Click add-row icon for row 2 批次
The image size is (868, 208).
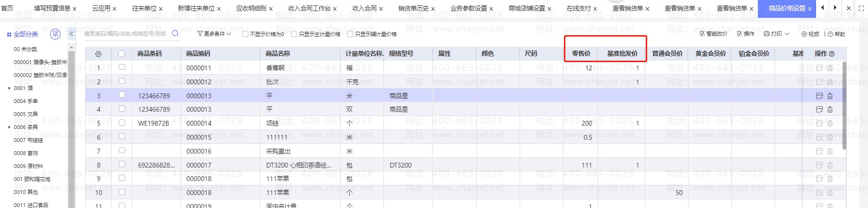tap(820, 82)
